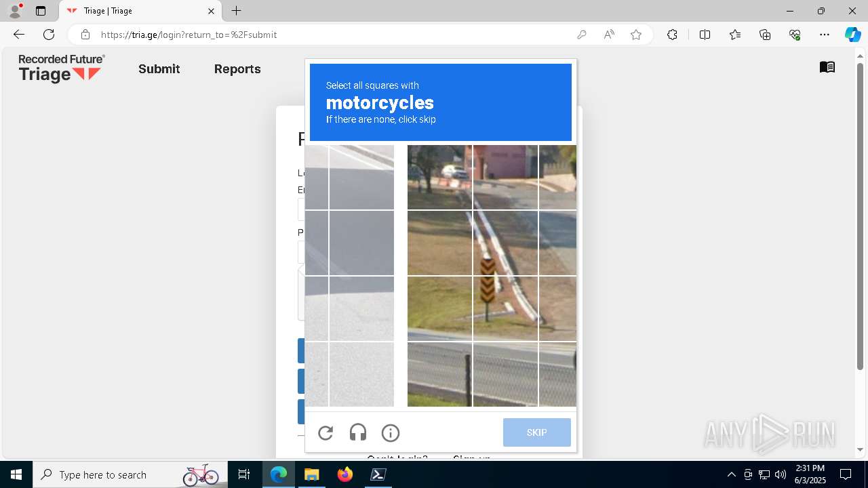
Task: Open the Reports menu item
Action: tap(237, 69)
